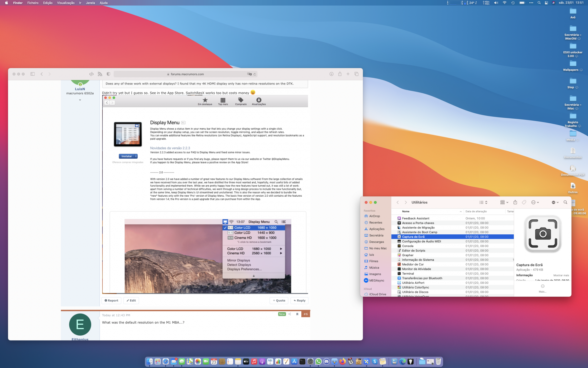Open the Ficheiro menu
The image size is (588, 368).
point(33,3)
